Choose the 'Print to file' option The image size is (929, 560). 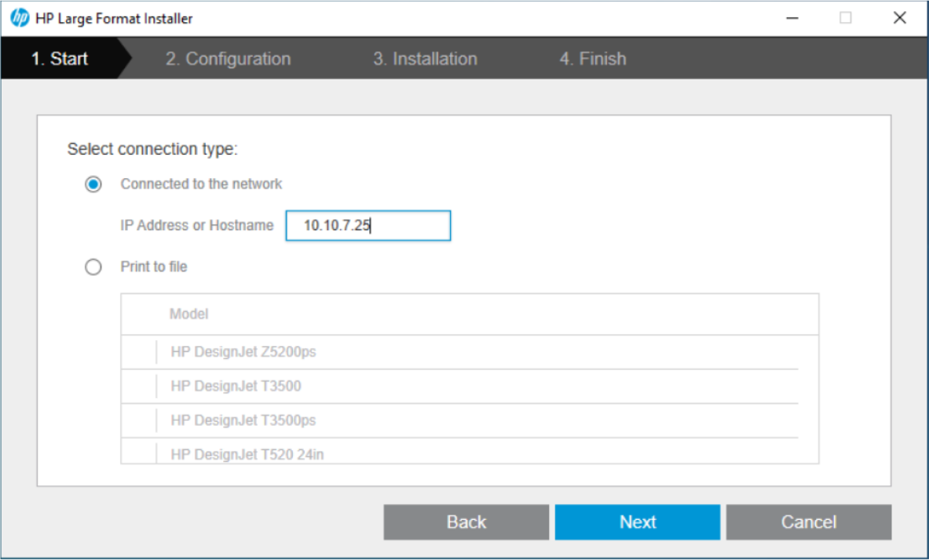click(x=93, y=267)
